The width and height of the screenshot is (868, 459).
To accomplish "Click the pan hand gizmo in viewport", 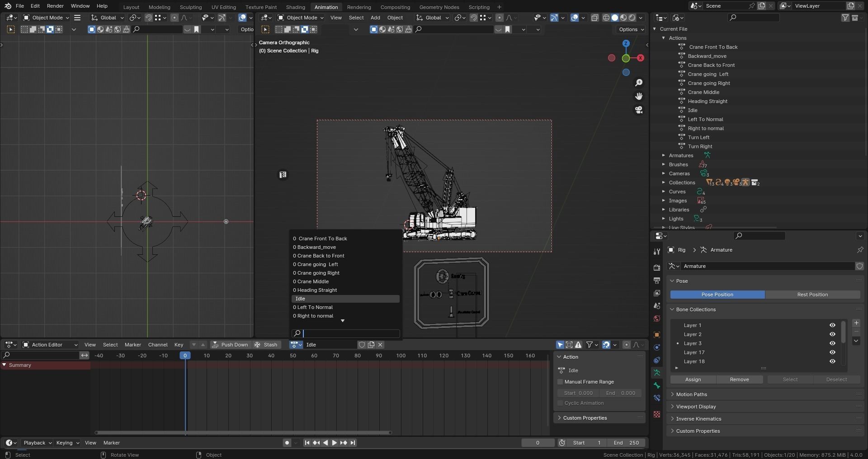I will click(x=639, y=96).
